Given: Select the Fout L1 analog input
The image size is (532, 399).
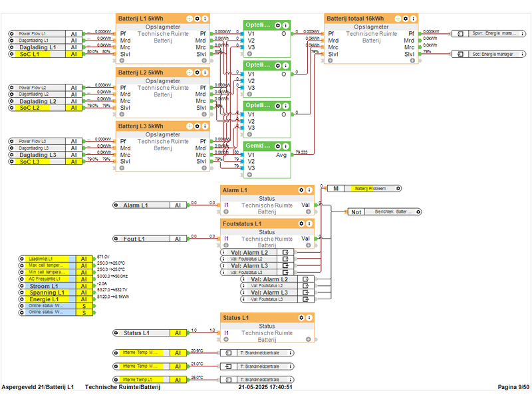Looking at the screenshot, I should pyautogui.click(x=150, y=239).
